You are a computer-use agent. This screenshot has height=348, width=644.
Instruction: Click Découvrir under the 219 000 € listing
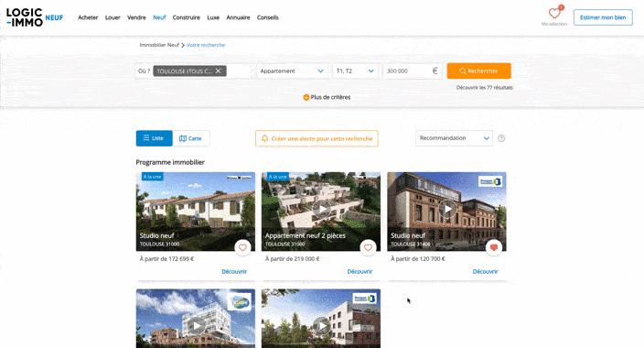[360, 271]
